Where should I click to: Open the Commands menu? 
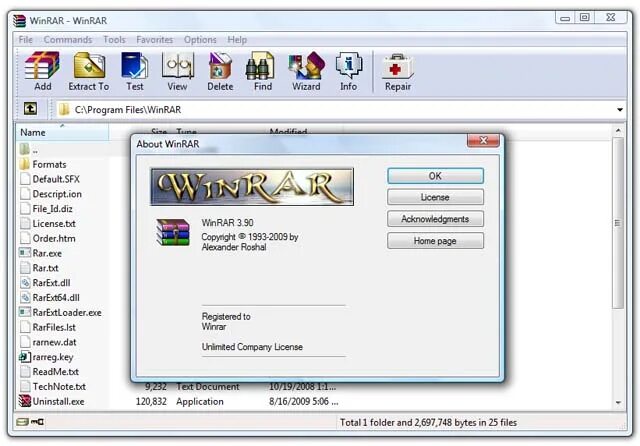(x=68, y=40)
